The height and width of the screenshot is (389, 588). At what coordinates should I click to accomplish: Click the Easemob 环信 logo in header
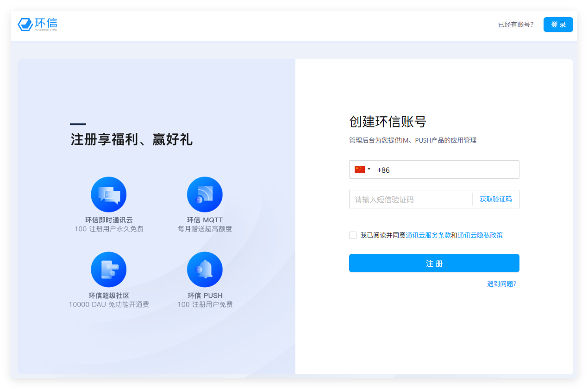[x=38, y=25]
